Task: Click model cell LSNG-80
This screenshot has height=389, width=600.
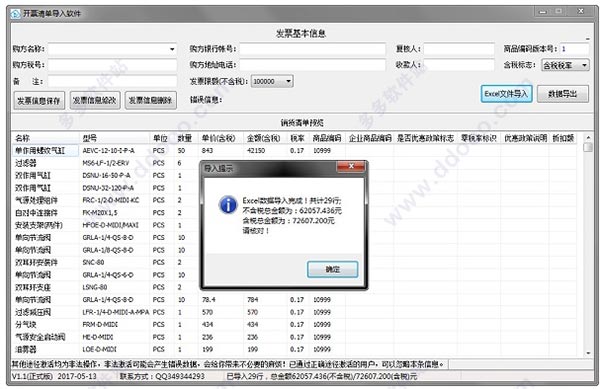Action: click(x=114, y=287)
